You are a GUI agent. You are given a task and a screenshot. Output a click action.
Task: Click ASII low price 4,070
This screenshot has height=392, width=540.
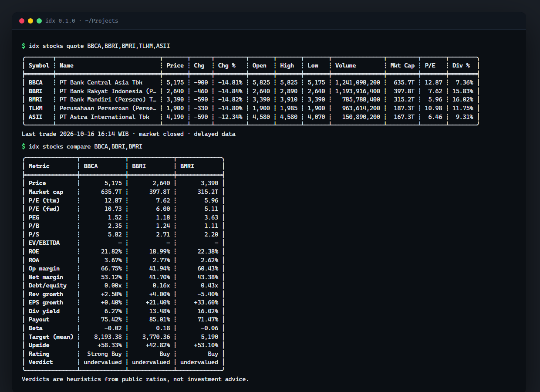317,117
